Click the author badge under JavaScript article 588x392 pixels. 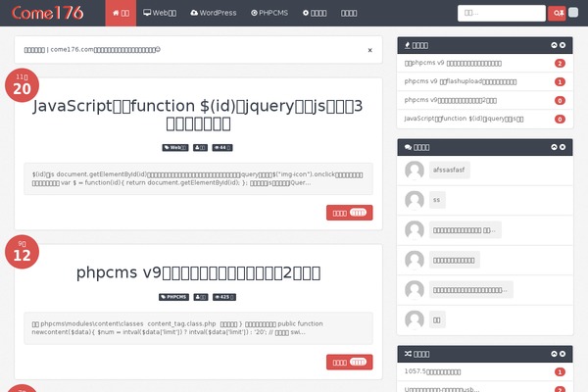click(x=200, y=148)
